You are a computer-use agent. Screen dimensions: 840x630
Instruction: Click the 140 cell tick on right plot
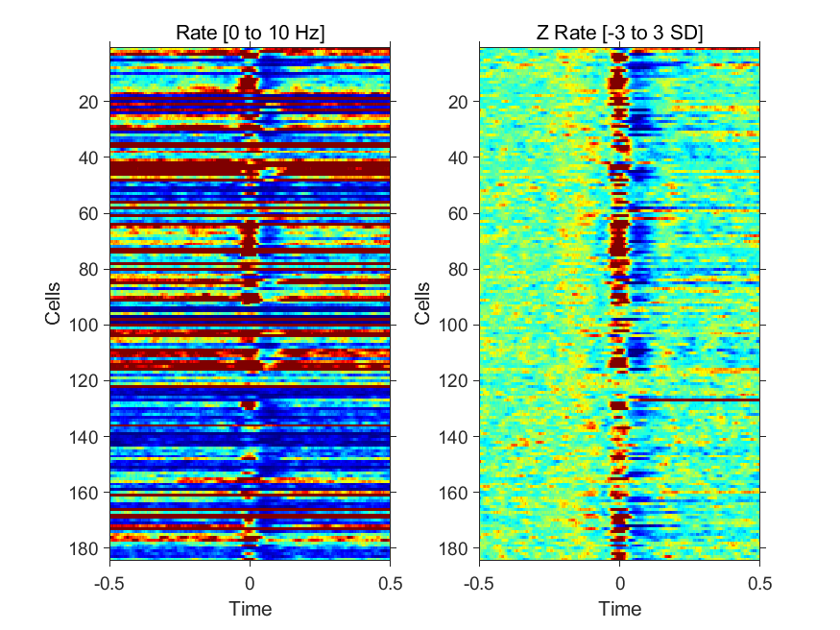tap(453, 437)
